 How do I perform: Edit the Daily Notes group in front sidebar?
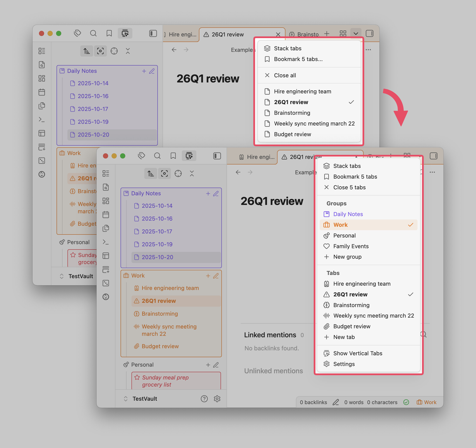click(216, 193)
